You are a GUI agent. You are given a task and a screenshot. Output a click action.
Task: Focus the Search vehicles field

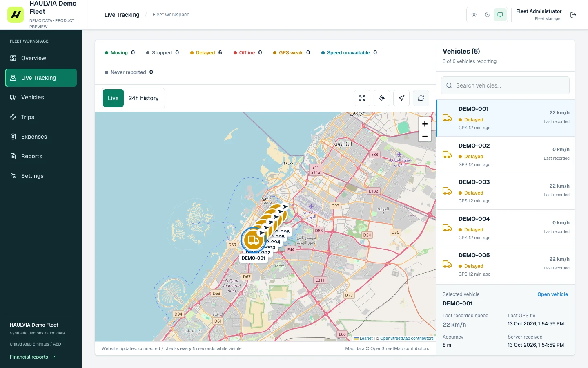click(x=505, y=85)
